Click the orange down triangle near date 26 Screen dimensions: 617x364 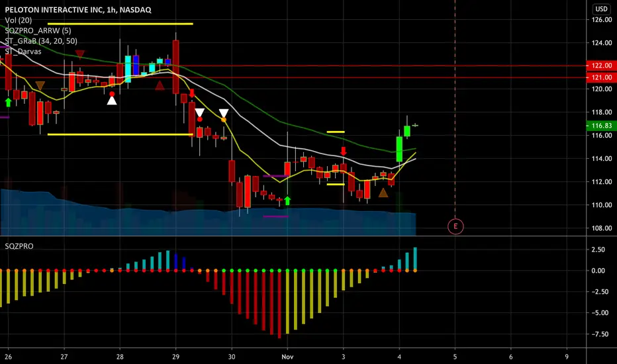click(40, 85)
